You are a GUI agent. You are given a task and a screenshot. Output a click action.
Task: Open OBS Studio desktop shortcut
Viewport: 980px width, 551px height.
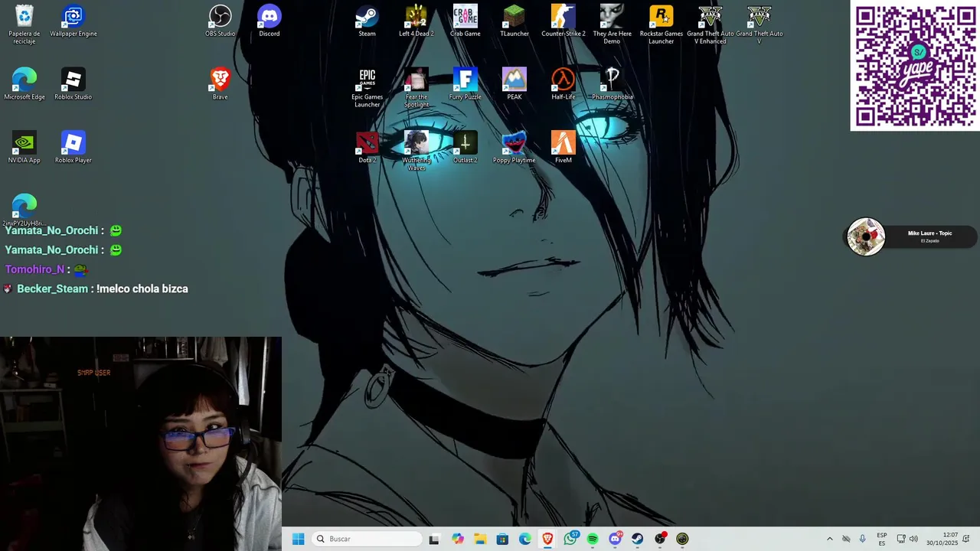pyautogui.click(x=220, y=21)
